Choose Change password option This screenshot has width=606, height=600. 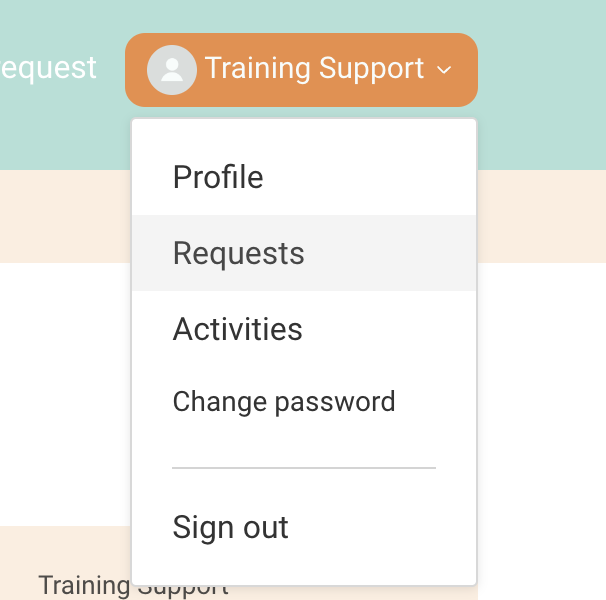[284, 402]
